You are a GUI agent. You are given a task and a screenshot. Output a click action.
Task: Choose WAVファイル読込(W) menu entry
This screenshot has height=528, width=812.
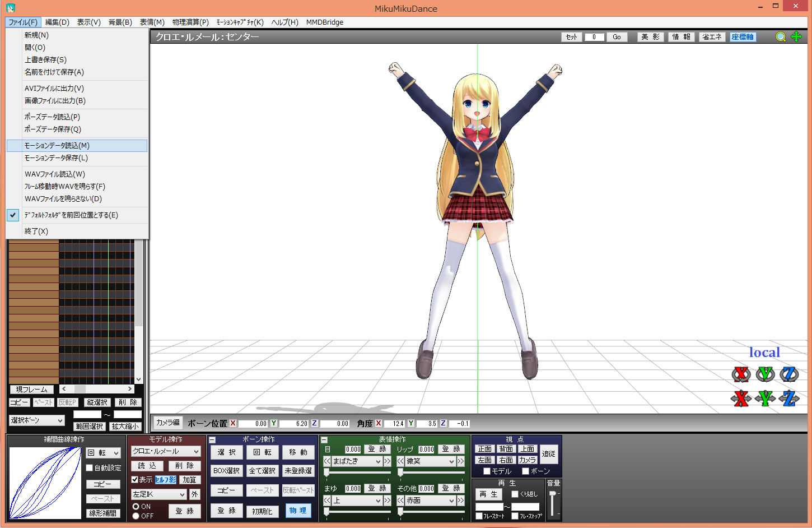click(x=77, y=174)
